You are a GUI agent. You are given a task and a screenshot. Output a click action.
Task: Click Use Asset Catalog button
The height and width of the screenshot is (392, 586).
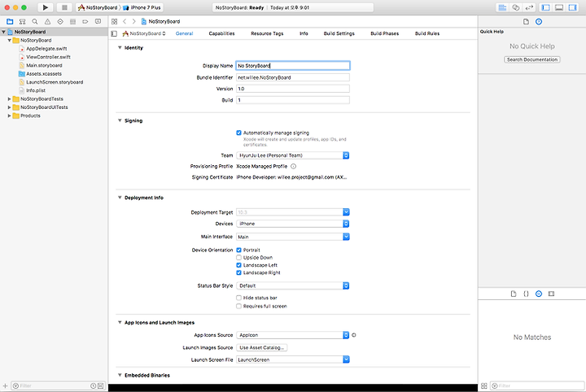pyautogui.click(x=261, y=347)
